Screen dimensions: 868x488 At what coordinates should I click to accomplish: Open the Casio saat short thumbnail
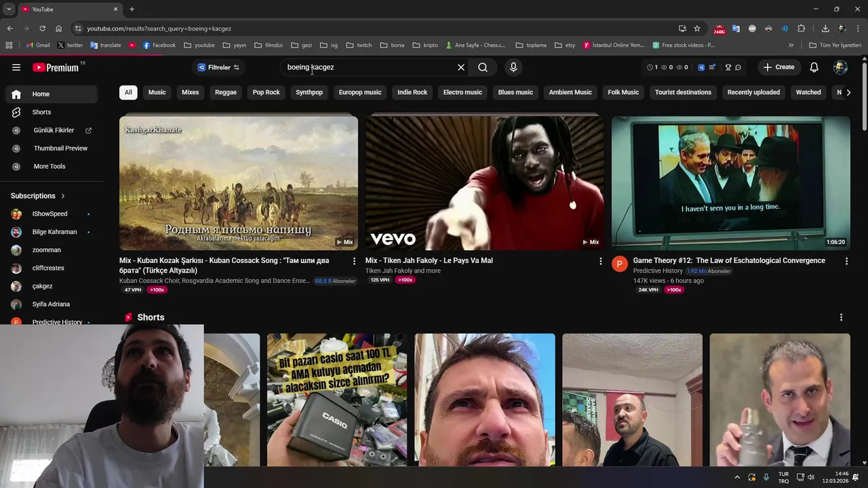[x=337, y=400]
